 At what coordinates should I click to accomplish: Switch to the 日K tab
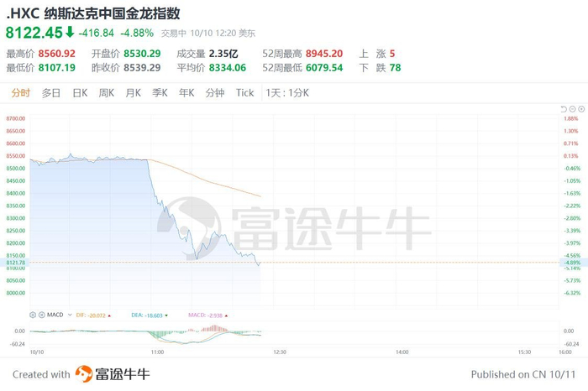click(x=80, y=93)
